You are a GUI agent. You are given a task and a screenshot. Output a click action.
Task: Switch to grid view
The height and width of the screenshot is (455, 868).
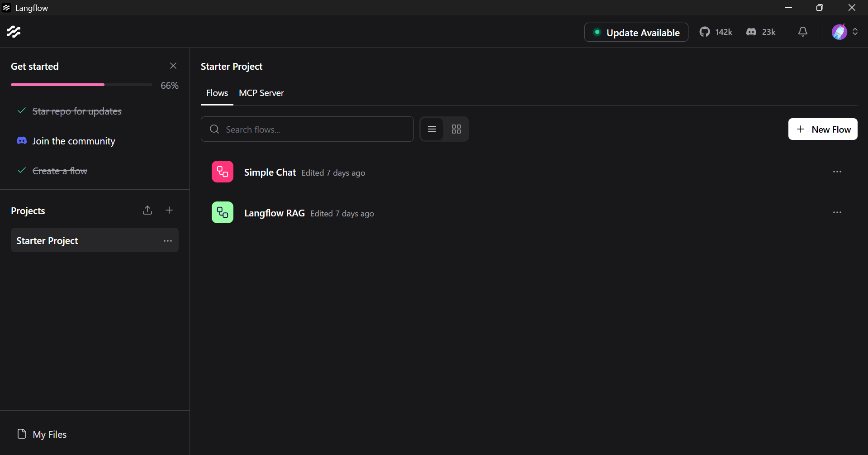tap(456, 129)
